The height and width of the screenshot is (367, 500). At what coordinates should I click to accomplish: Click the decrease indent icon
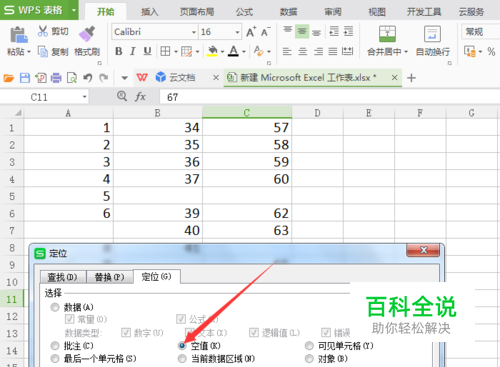click(334, 31)
